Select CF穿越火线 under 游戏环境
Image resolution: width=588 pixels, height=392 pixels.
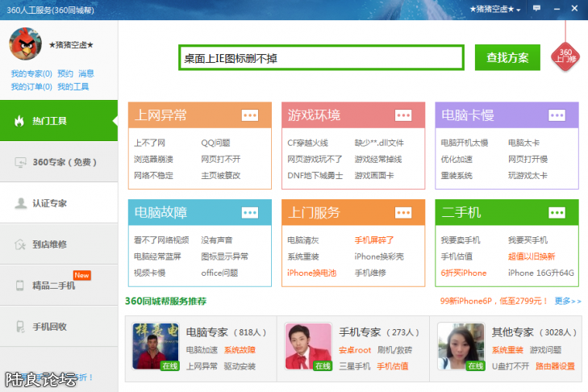click(x=307, y=143)
